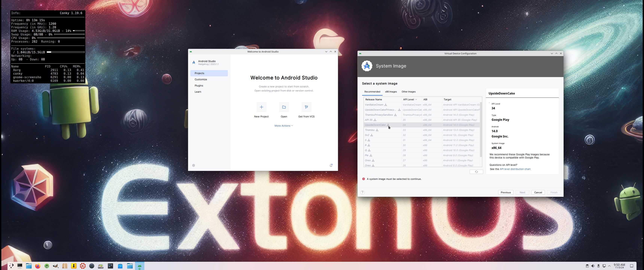644x270 pixels.
Task: Open the USB device tray icon
Action: coord(599,266)
